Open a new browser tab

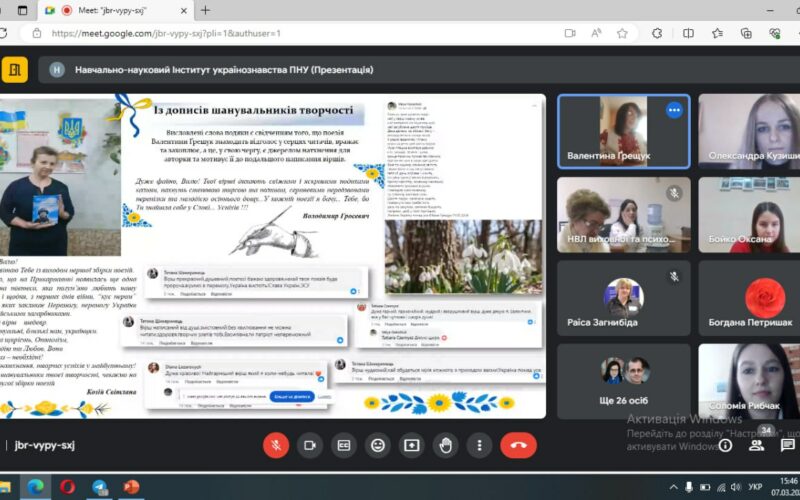pos(205,10)
